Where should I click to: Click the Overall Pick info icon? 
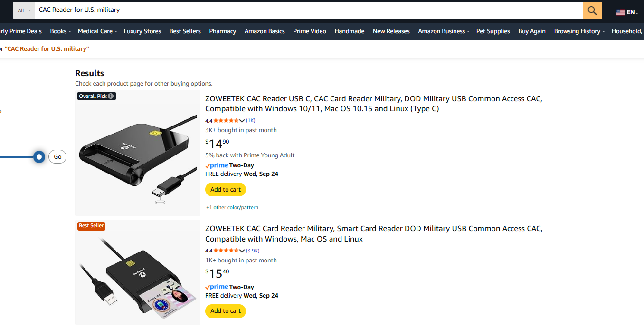[x=111, y=96]
